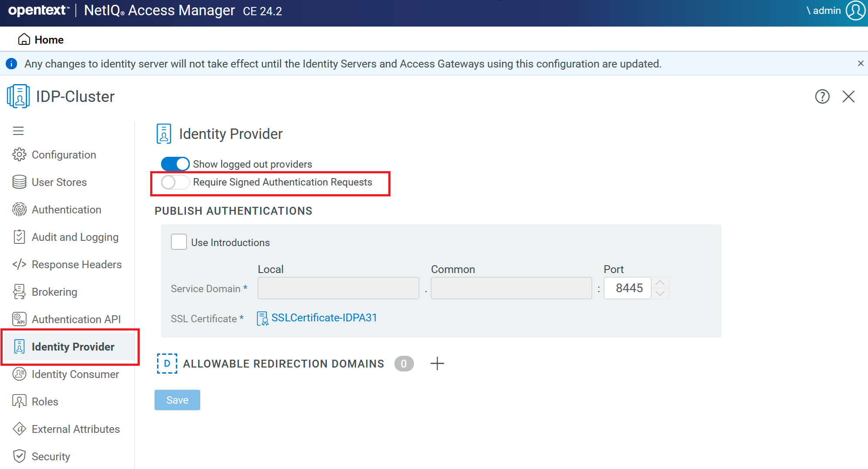Open the Roles sidebar icon

19,402
